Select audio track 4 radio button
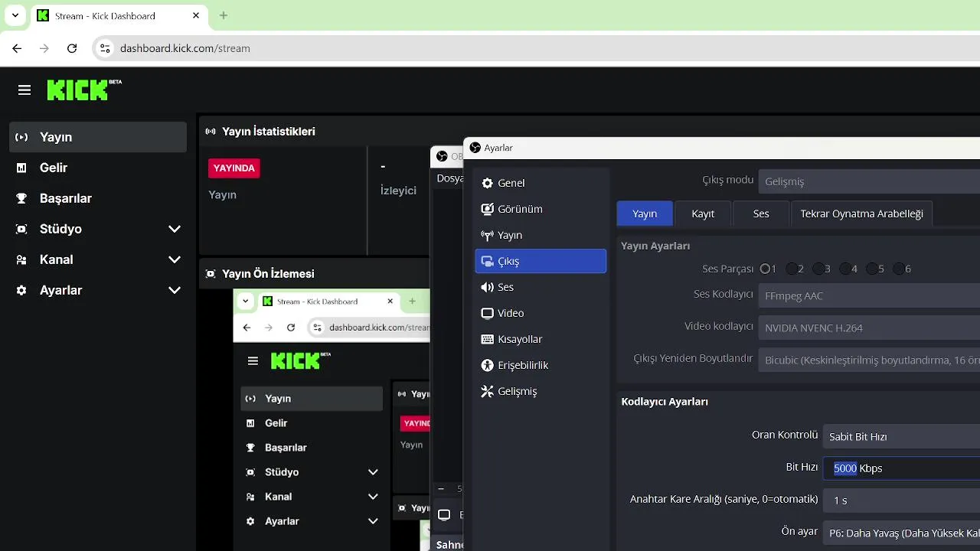The width and height of the screenshot is (980, 551). [x=845, y=269]
